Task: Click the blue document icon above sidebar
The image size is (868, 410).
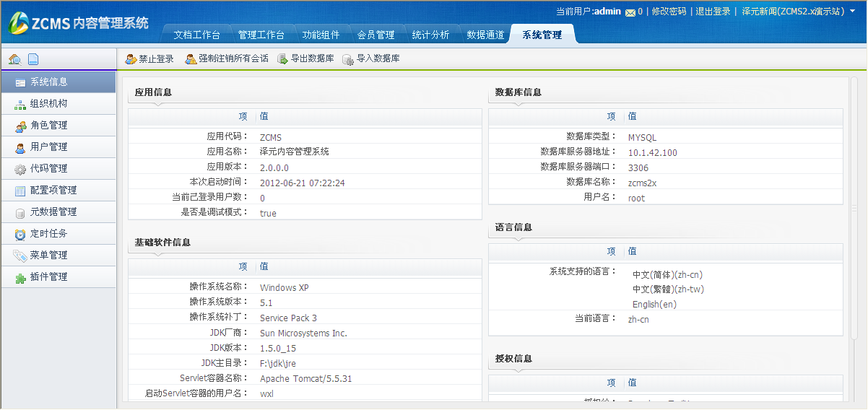Action: 33,60
